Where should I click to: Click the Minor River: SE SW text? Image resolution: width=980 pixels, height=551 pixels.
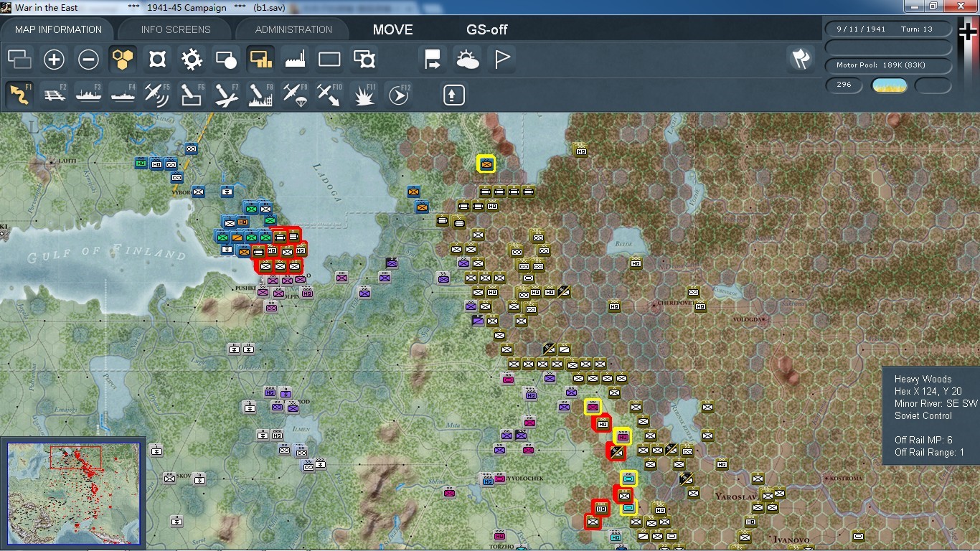936,403
